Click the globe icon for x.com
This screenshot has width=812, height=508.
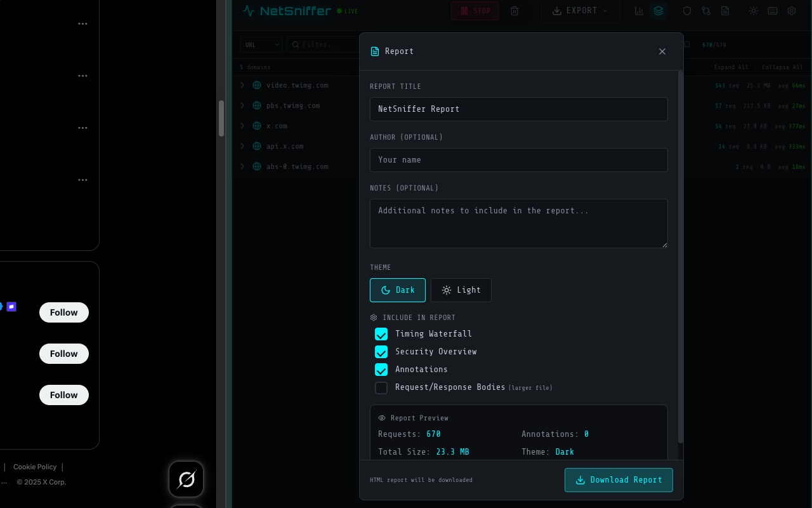[x=257, y=126]
